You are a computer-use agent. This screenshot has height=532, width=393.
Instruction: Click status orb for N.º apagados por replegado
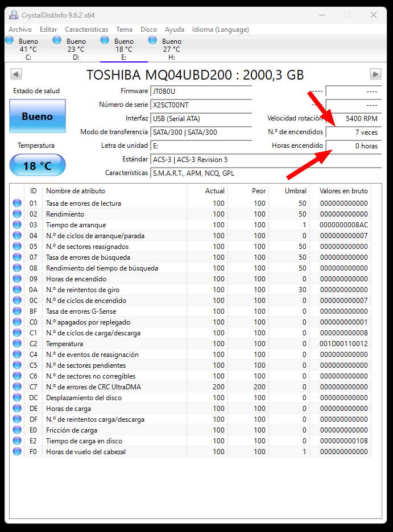pos(17,322)
